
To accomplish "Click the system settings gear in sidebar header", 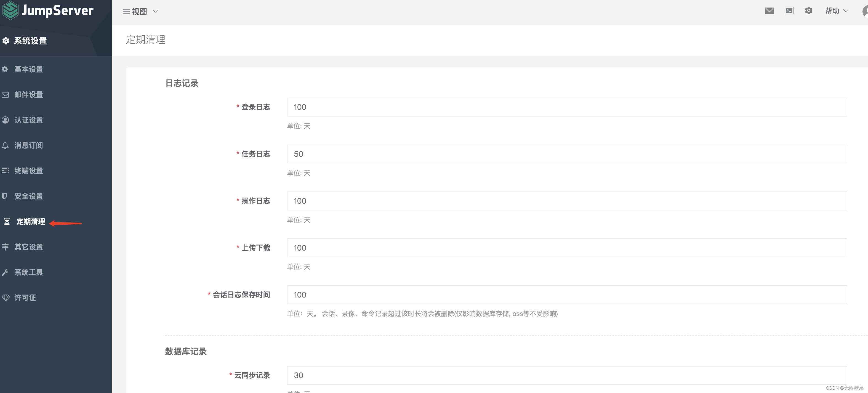I will [6, 41].
